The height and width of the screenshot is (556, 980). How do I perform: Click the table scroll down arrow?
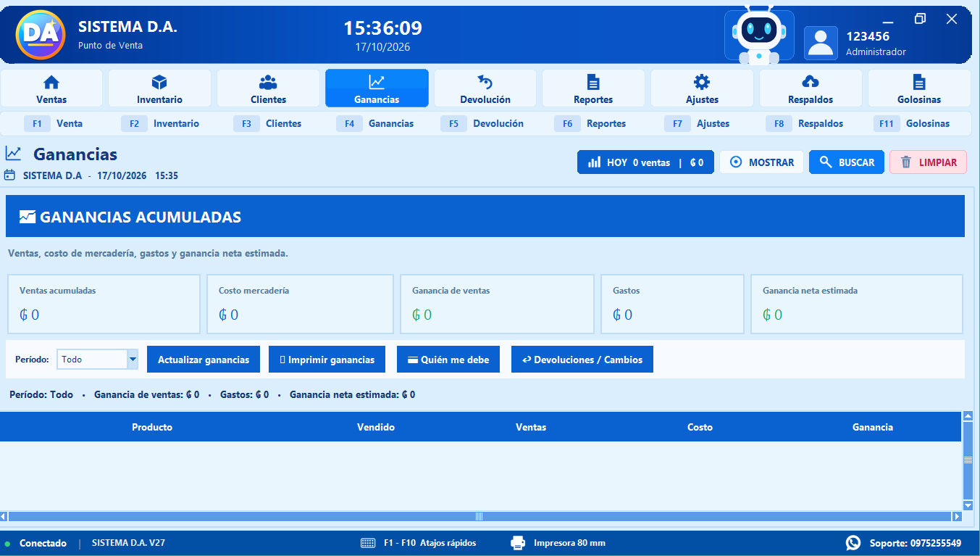click(x=968, y=505)
